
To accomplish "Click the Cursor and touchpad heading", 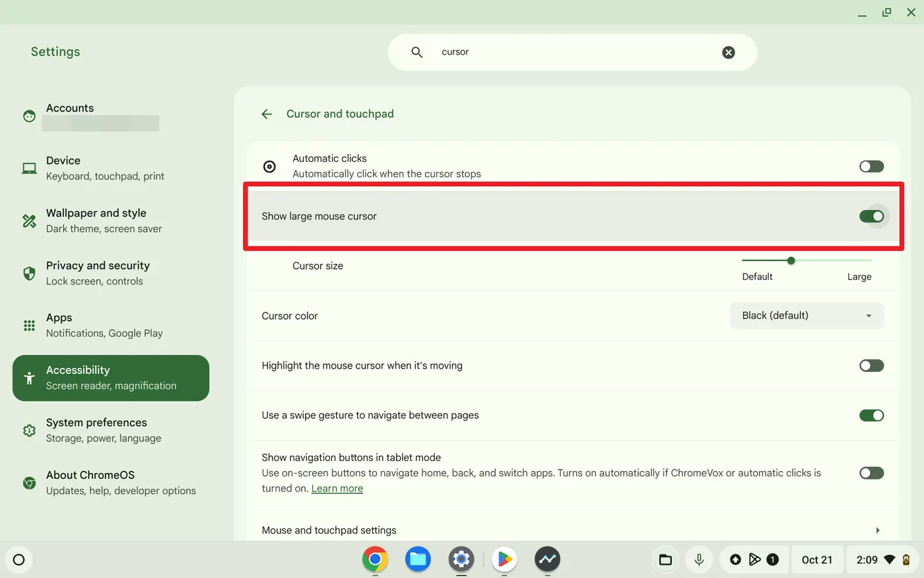I will (x=340, y=114).
